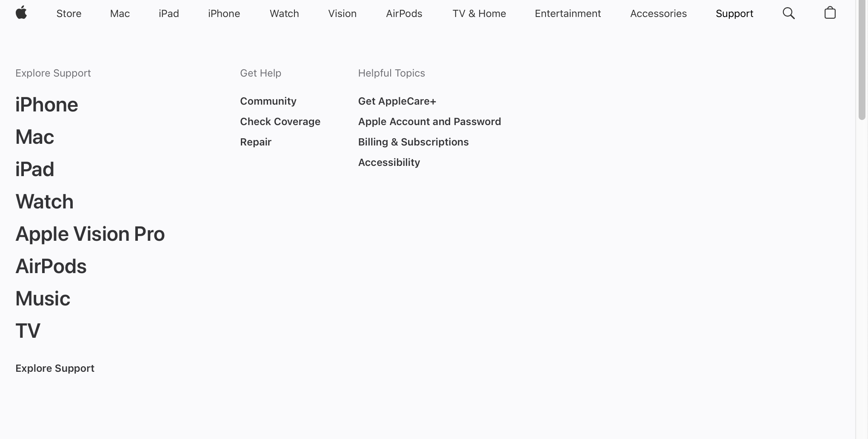Image resolution: width=868 pixels, height=439 pixels.
Task: Open AirPods in the top navigation bar
Action: pyautogui.click(x=404, y=14)
